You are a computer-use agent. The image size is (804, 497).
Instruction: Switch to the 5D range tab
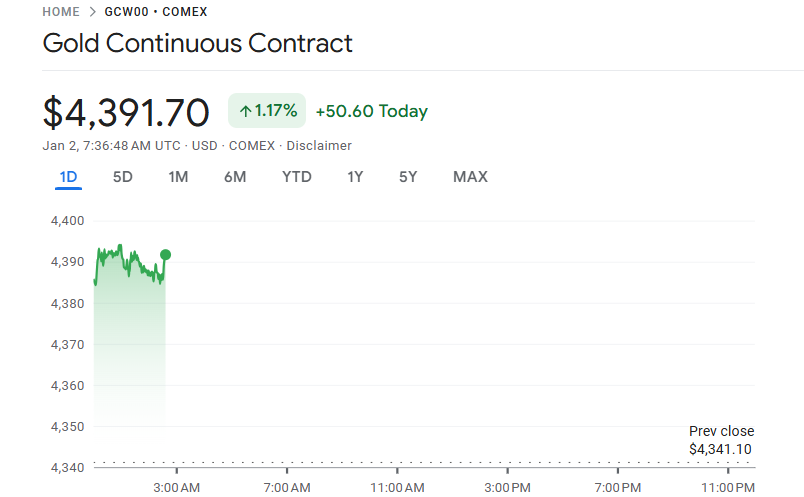tap(123, 177)
